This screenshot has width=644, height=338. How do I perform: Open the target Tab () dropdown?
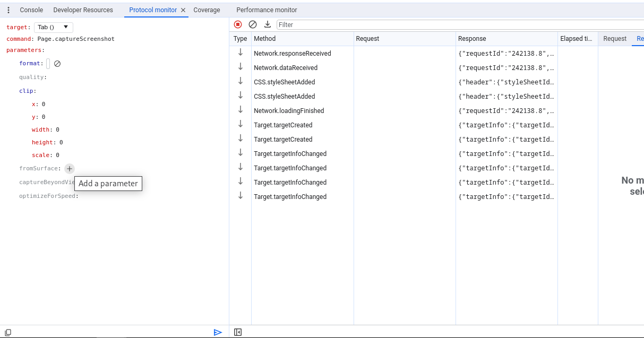point(54,27)
